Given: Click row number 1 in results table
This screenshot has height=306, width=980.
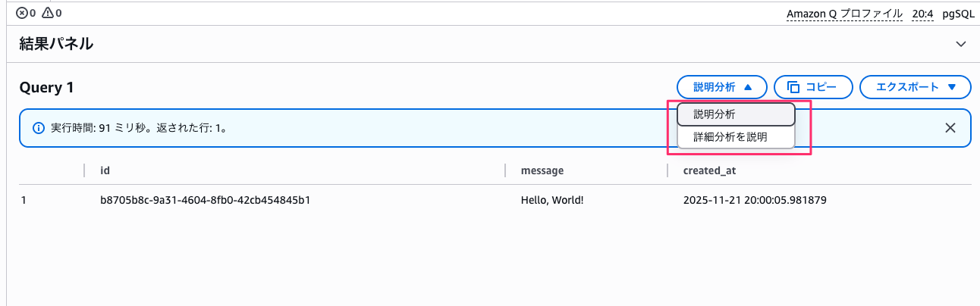Looking at the screenshot, I should (24, 201).
